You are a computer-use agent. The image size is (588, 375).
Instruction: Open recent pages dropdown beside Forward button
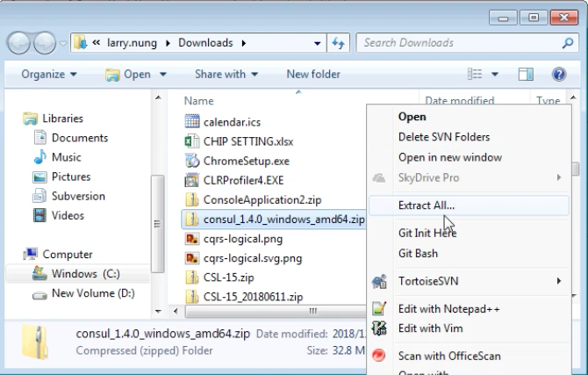click(63, 44)
